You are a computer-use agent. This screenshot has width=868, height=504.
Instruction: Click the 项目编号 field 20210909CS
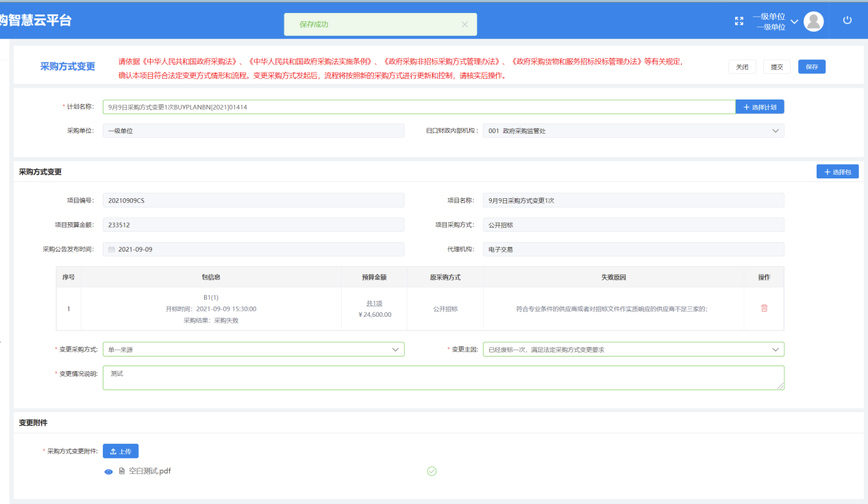click(x=253, y=200)
